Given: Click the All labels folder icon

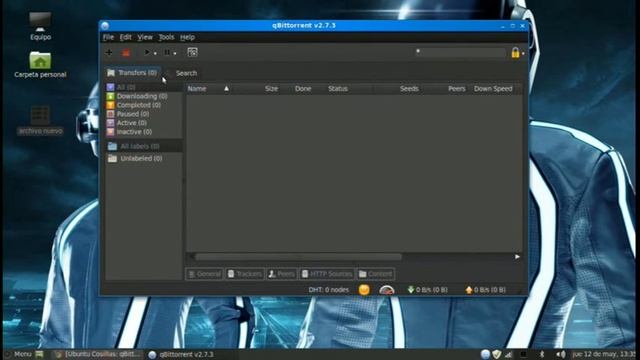Looking at the screenshot, I should [x=112, y=146].
